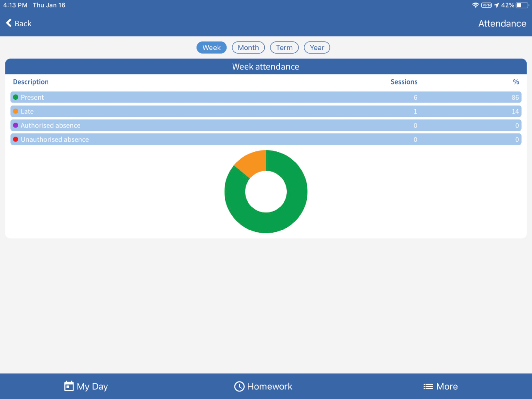Open the Homework clock icon
This screenshot has height=399, width=532.
[x=239, y=387]
